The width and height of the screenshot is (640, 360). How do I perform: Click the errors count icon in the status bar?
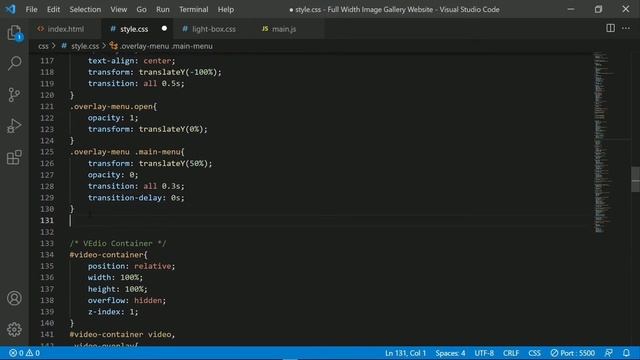tap(13, 353)
